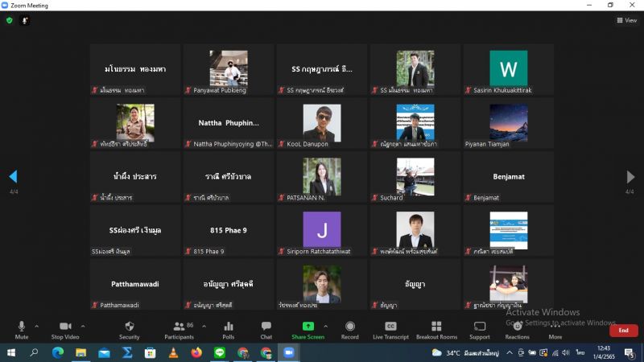The image size is (644, 362).
Task: Mute the microphone in Zoom toolbar
Action: click(22, 330)
